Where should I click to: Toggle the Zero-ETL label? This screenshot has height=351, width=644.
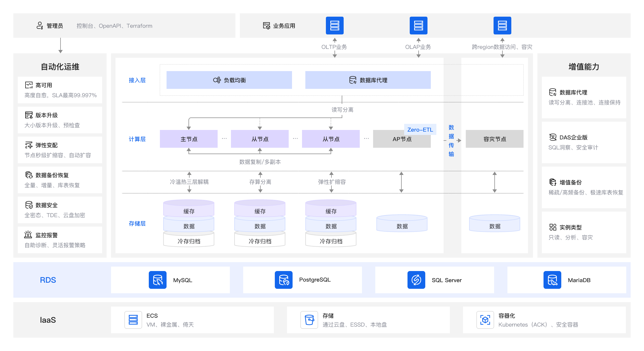[x=420, y=129]
